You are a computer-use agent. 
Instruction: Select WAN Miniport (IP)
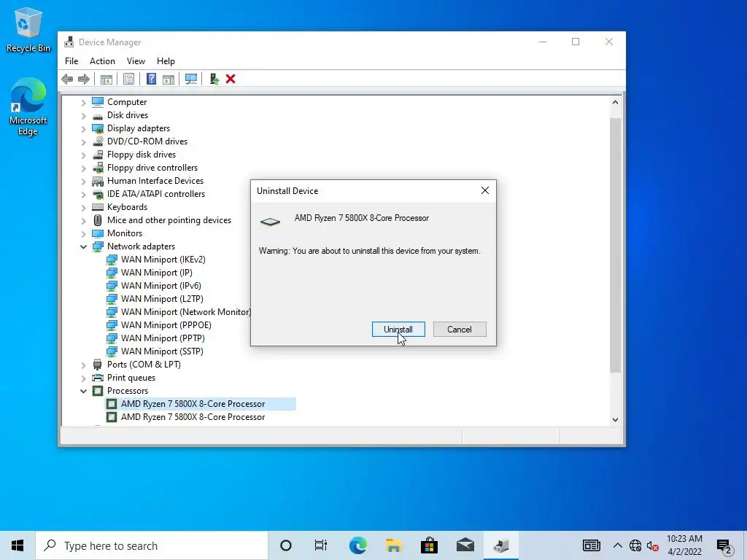click(156, 273)
